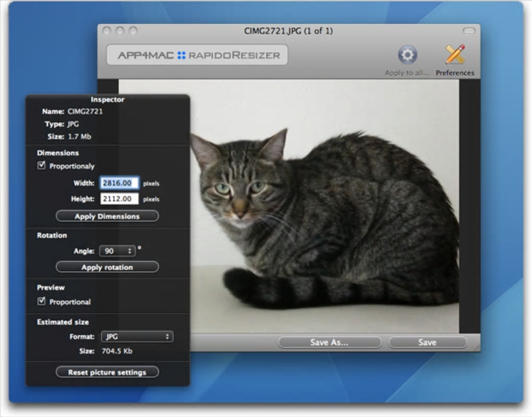This screenshot has height=417, width=532.
Task: Click the Inspector panel title
Action: [x=107, y=100]
